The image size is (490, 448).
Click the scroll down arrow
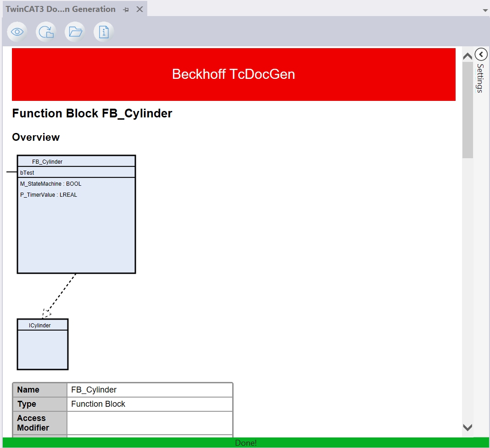pos(468,427)
